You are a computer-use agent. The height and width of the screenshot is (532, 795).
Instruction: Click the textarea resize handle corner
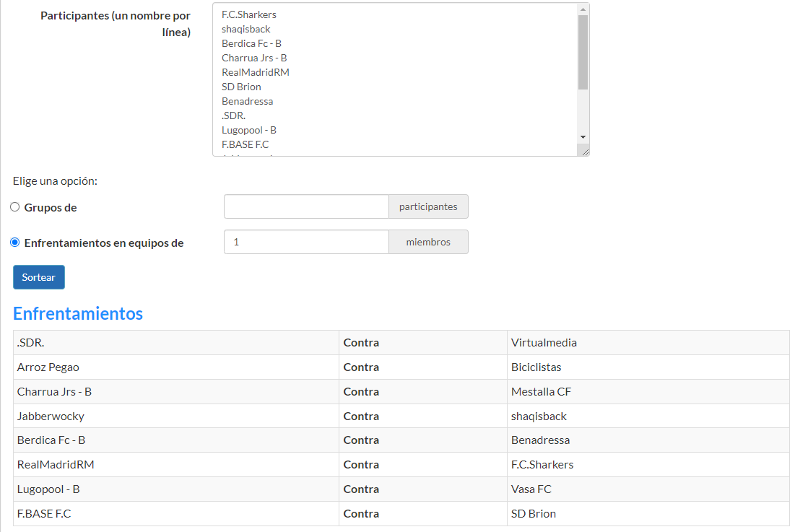[584, 151]
